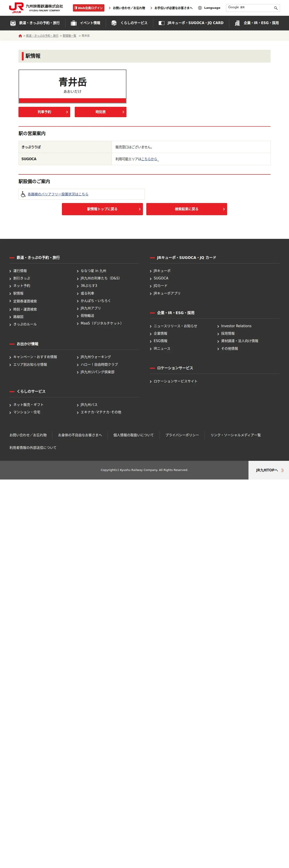Click the JR Kyushu logo
Viewport: 289px width, 868px height.
tap(36, 7)
